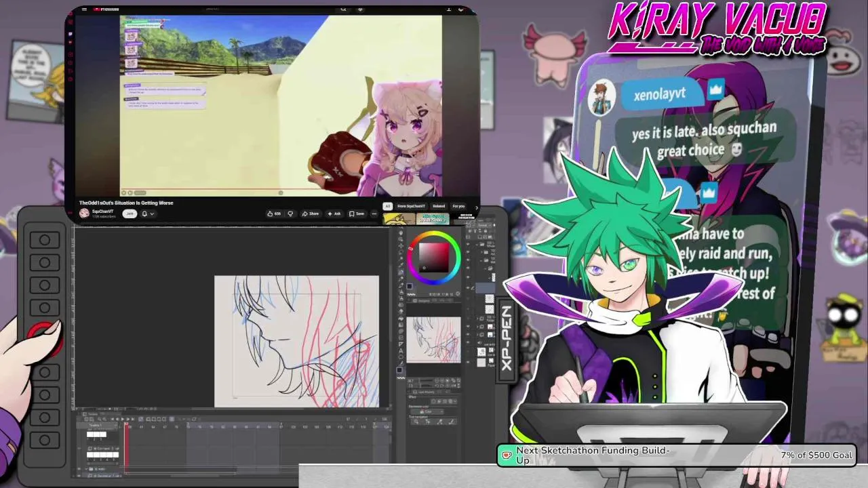The width and height of the screenshot is (868, 488).
Task: Expand the notification bell dropdown arrow
Action: click(152, 213)
